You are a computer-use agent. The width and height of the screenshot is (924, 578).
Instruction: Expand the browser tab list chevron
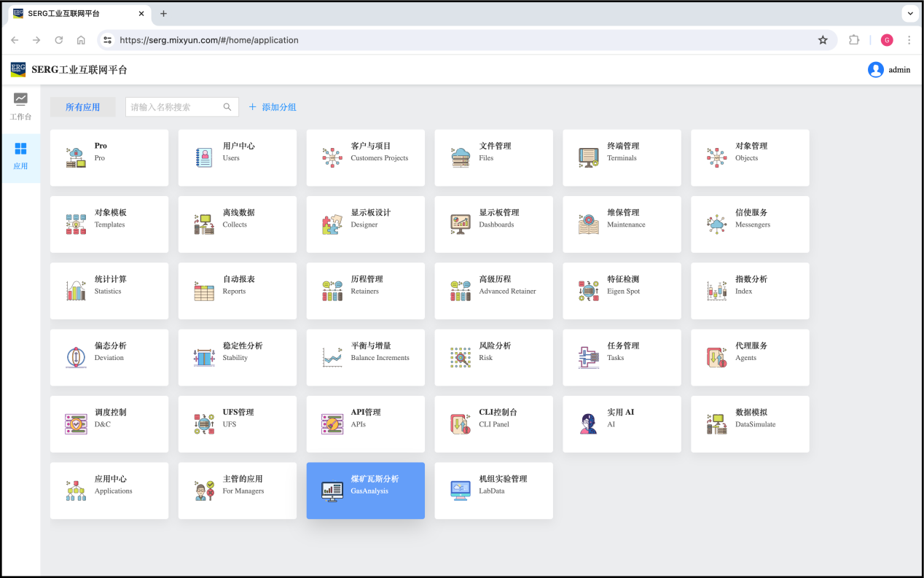(x=910, y=14)
